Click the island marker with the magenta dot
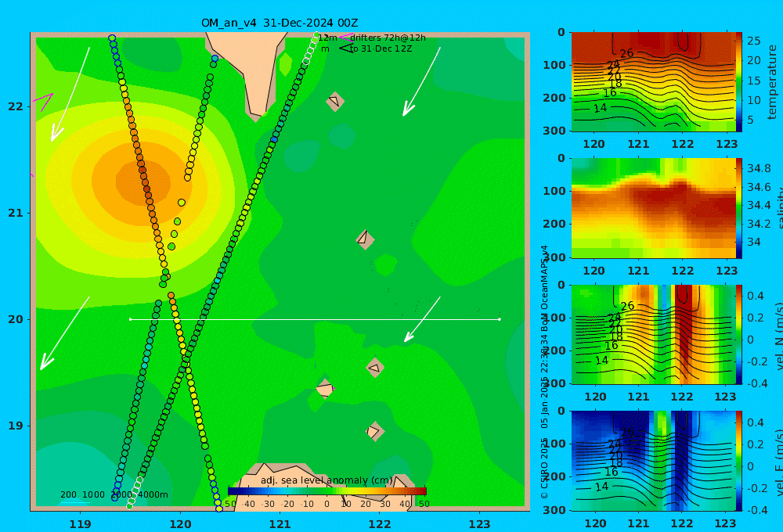This screenshot has height=532, width=783. pos(325,389)
